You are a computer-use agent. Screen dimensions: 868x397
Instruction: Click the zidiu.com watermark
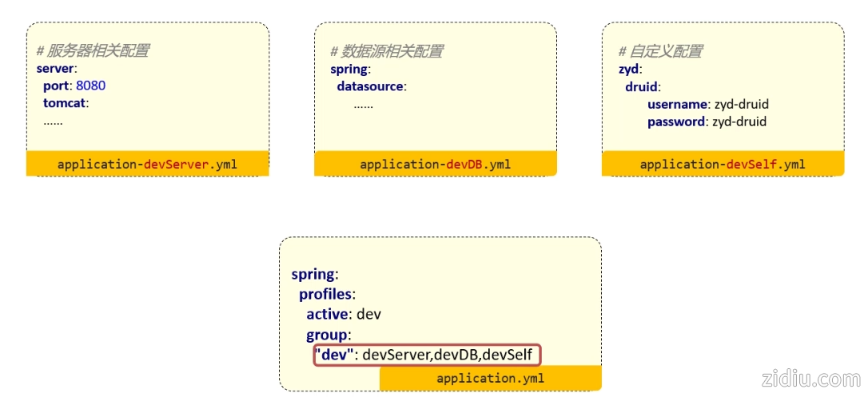point(808,378)
